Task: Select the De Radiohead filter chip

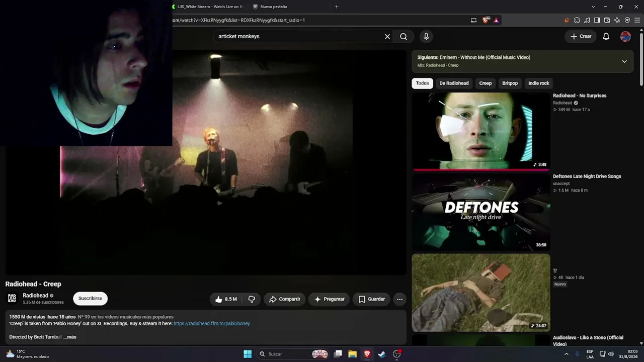Action: coord(454,83)
